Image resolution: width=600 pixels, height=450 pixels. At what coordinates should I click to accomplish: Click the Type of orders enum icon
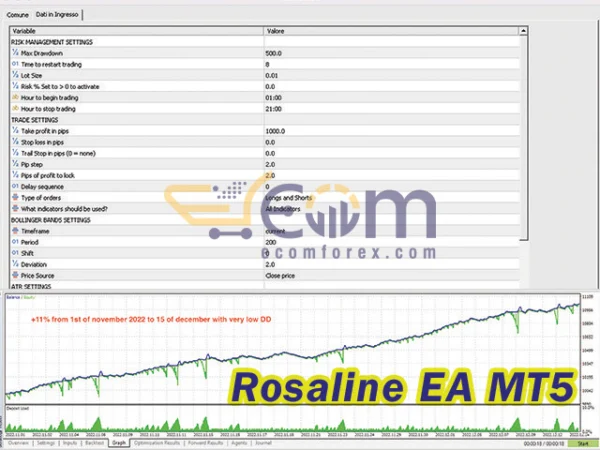(x=15, y=197)
